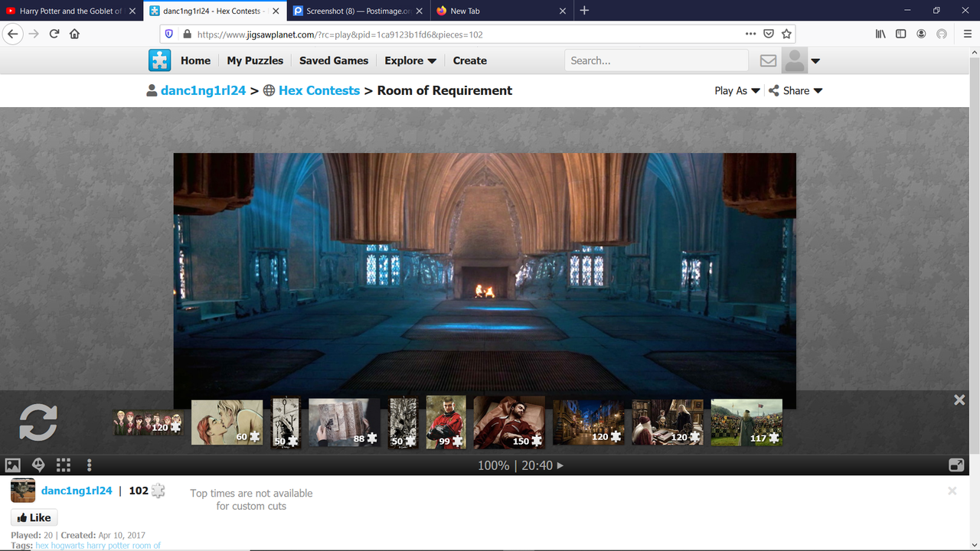
Task: Open the 60-piece kissing couple puzzle thumbnail
Action: tap(227, 422)
